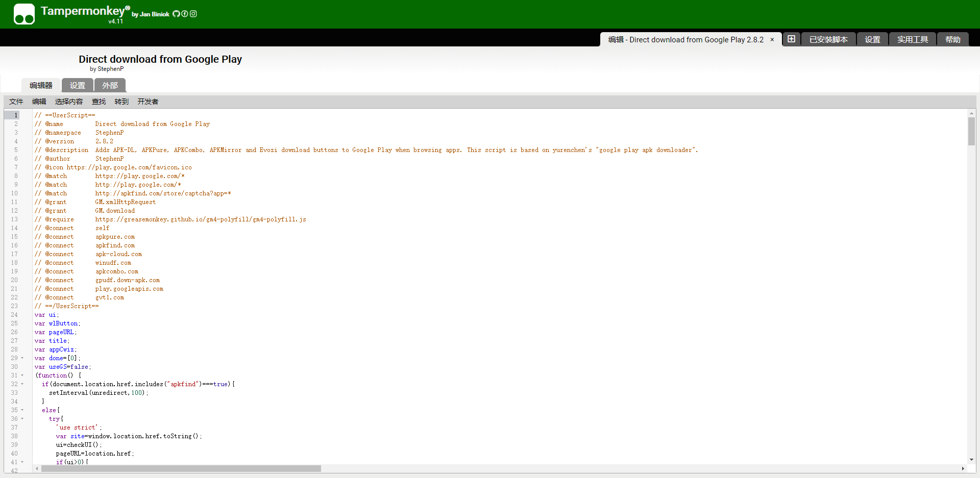
Task: Select the 编辑器 sub-tab
Action: coord(41,85)
